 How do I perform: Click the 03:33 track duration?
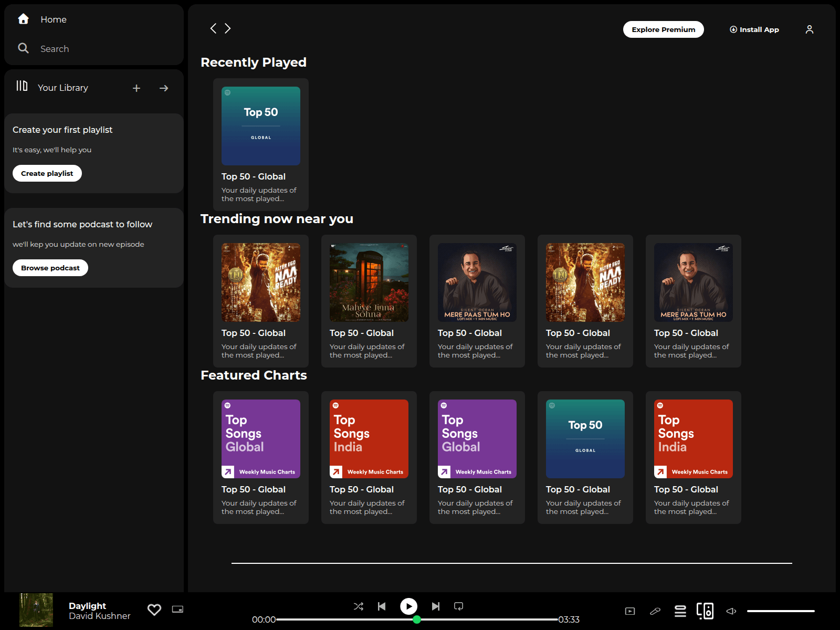tap(569, 619)
